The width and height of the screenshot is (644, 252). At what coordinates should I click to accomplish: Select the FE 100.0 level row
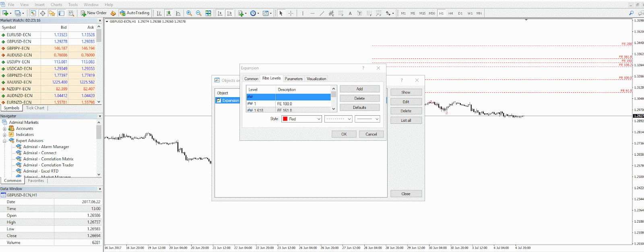pyautogui.click(x=289, y=104)
